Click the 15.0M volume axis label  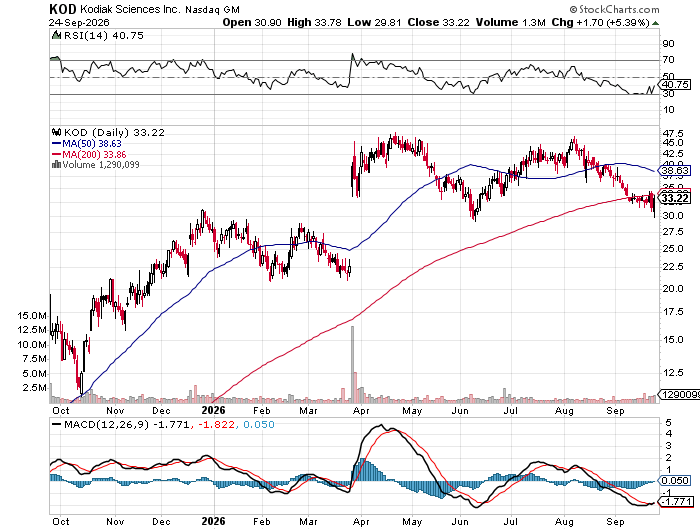tap(32, 315)
